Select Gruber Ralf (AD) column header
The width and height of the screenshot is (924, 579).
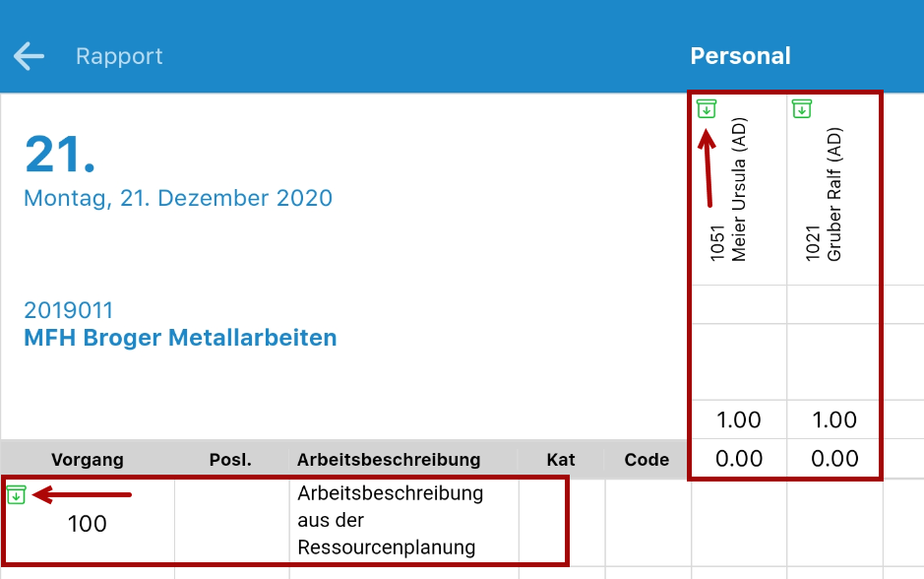(824, 195)
